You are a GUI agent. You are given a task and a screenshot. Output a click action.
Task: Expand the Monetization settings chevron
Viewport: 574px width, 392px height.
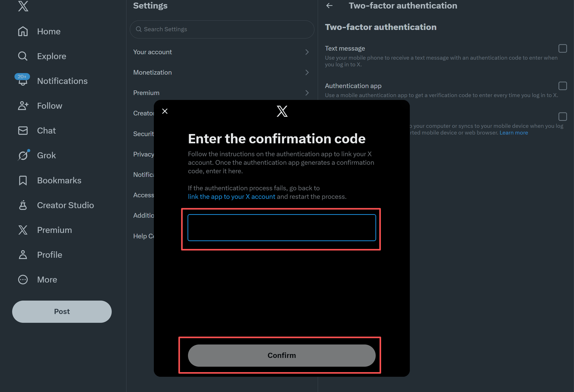pyautogui.click(x=307, y=72)
